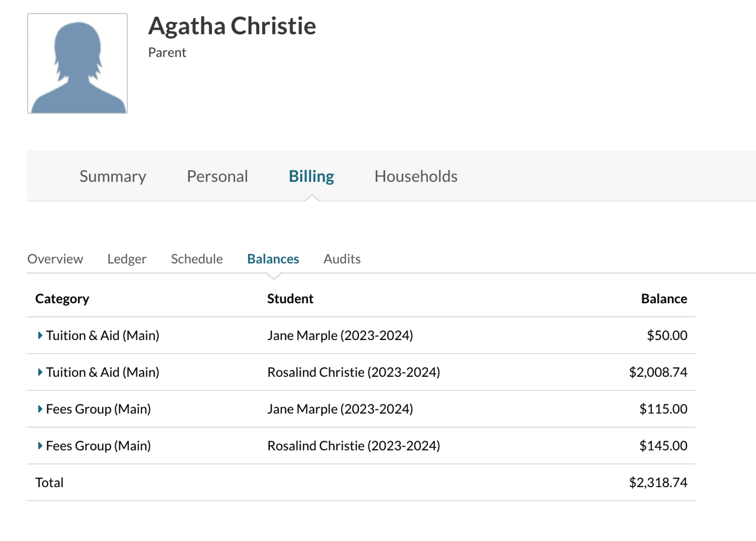The width and height of the screenshot is (756, 541).
Task: Open the Audits sub-tab
Action: [342, 259]
